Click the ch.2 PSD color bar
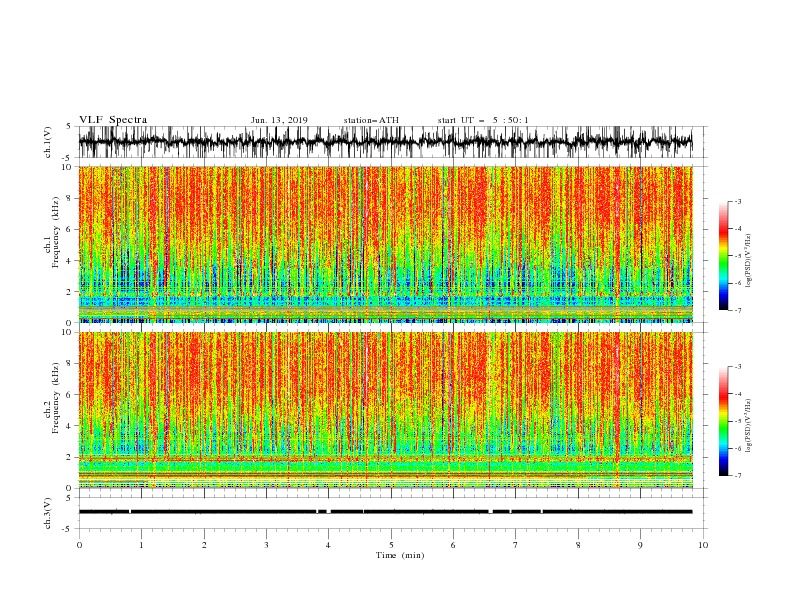 [x=723, y=421]
